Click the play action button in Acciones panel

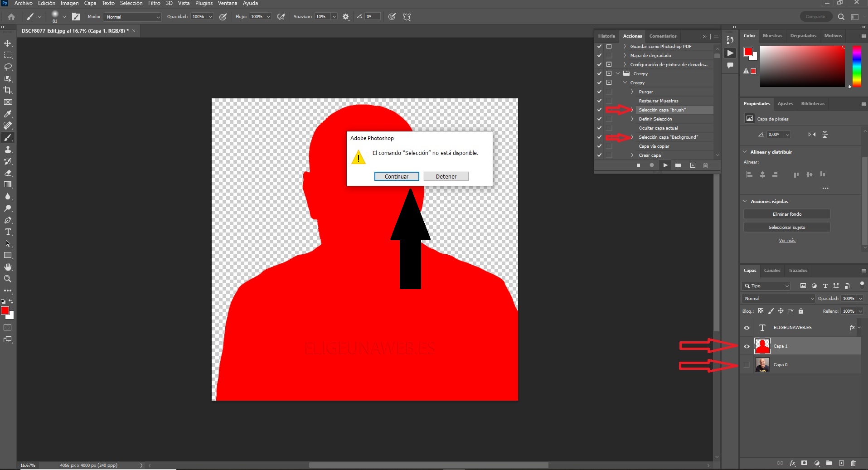(x=665, y=165)
